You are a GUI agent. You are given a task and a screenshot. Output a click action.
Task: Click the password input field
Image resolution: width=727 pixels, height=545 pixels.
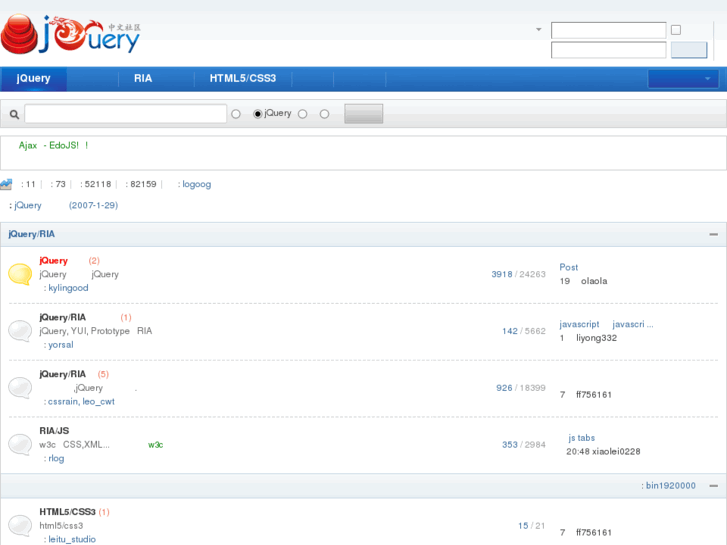pos(608,50)
